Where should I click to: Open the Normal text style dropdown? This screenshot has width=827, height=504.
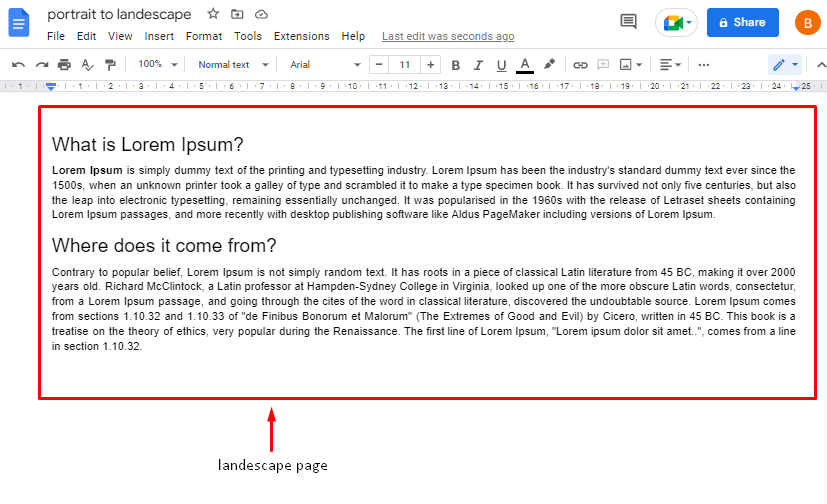(233, 64)
